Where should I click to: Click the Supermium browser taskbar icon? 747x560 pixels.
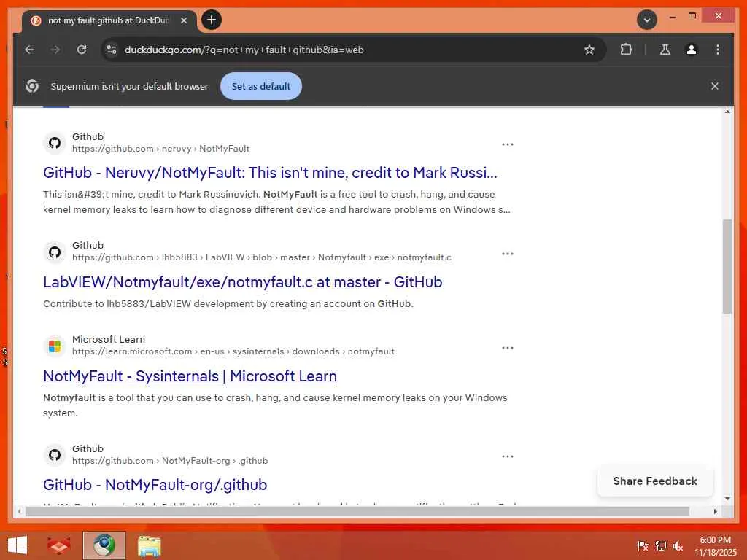click(x=104, y=545)
